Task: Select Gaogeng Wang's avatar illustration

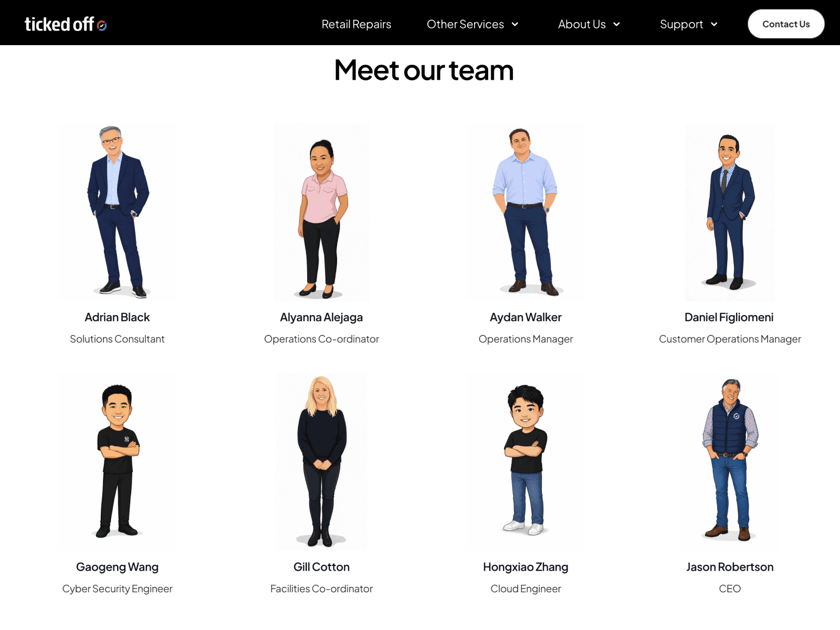Action: 118,462
